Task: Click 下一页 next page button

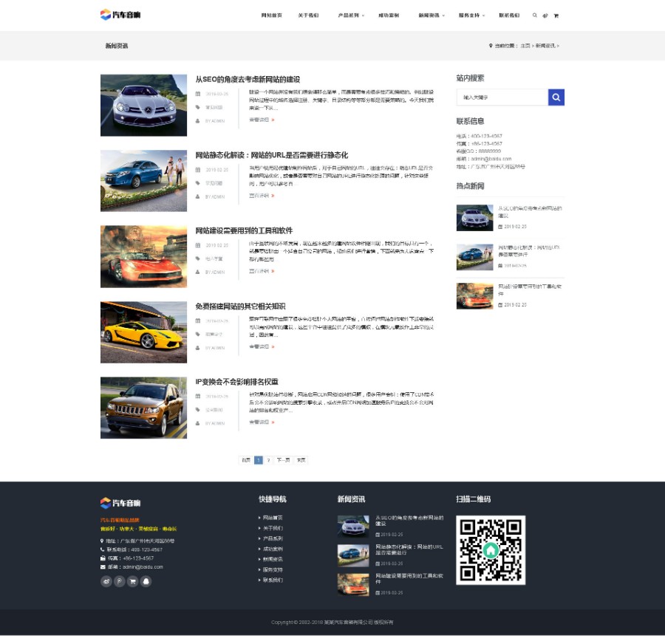Action: coord(283,460)
